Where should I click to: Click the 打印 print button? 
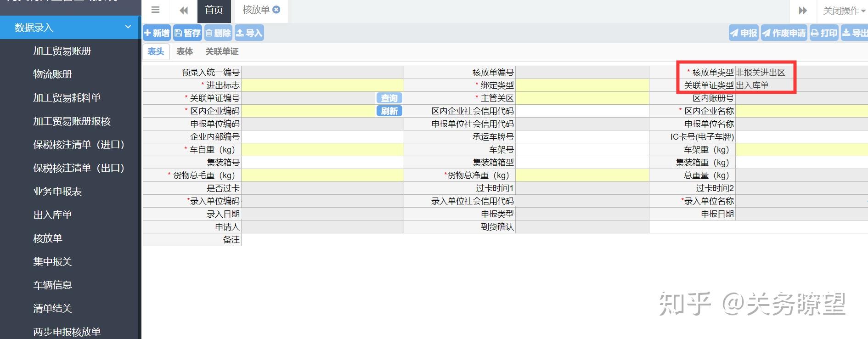[x=824, y=33]
